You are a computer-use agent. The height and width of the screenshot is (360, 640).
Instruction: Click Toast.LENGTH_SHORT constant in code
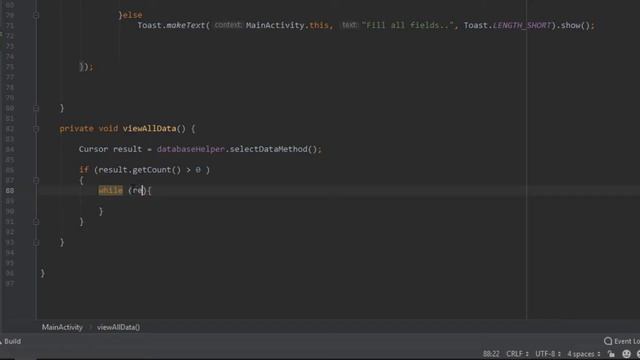click(x=507, y=25)
